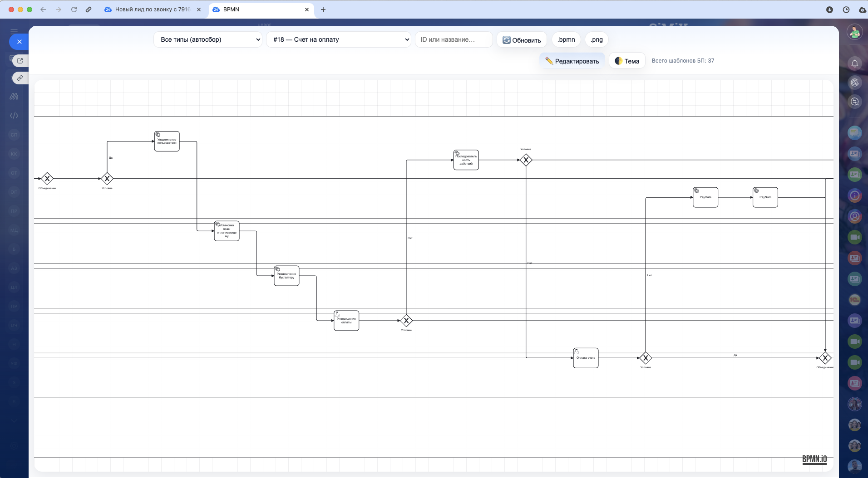The image size is (868, 478).
Task: Toggle the Тема light/dark theme
Action: click(626, 61)
